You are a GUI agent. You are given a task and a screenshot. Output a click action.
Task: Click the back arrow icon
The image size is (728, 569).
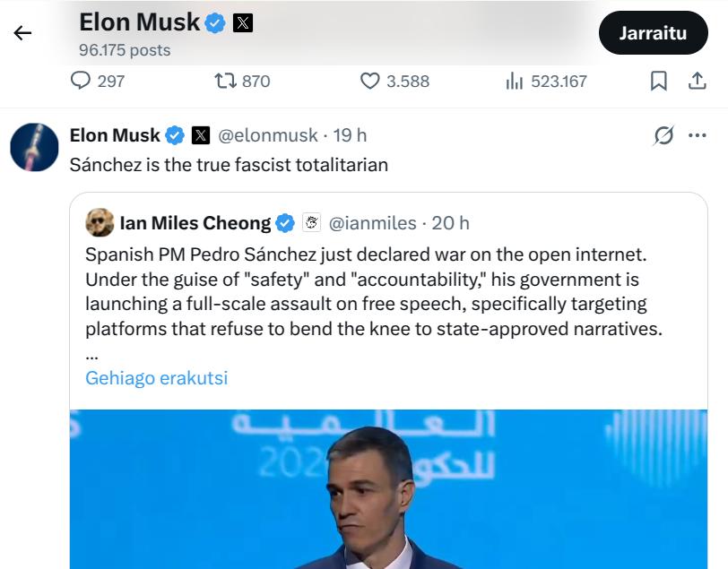coord(22,33)
